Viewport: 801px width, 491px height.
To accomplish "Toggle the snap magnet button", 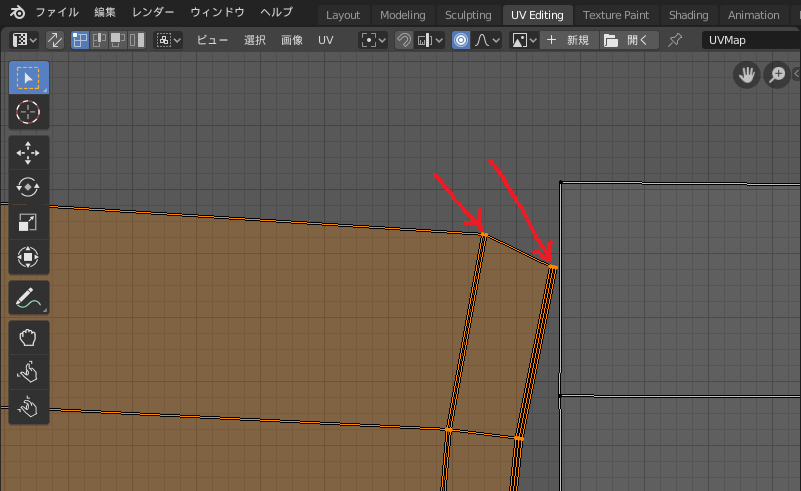I will point(404,40).
